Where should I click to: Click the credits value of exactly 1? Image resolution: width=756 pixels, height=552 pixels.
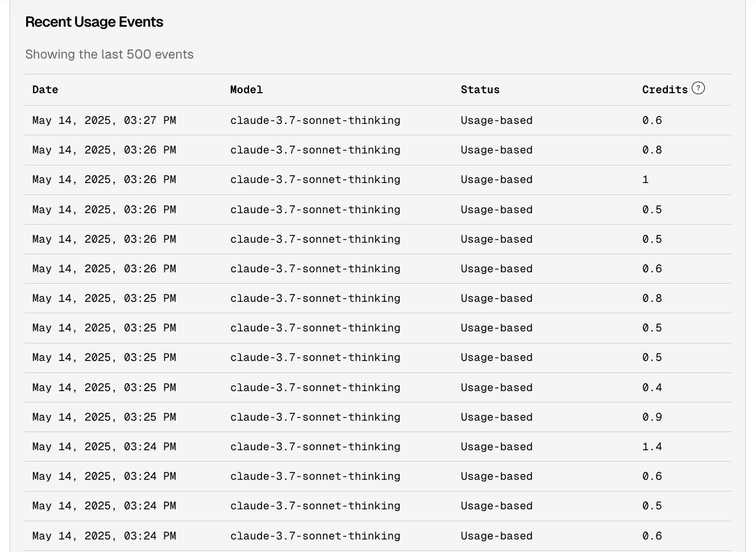[645, 180]
